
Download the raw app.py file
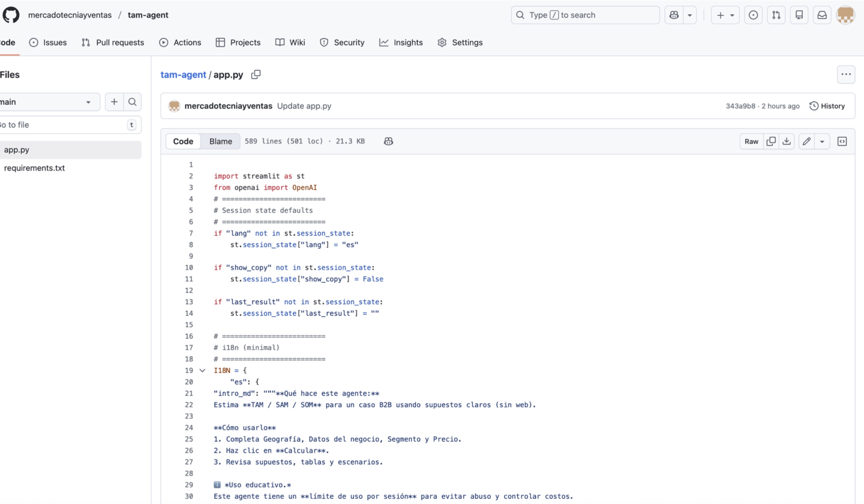click(786, 141)
